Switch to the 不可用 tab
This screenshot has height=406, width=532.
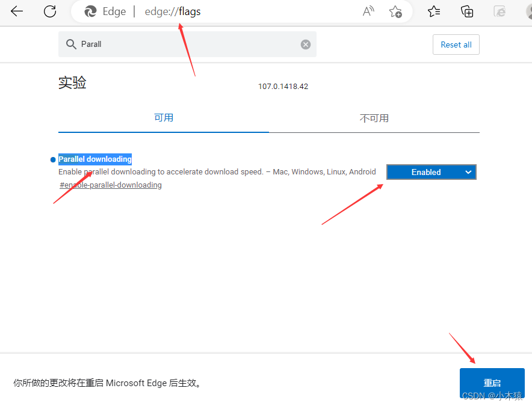pyautogui.click(x=374, y=118)
